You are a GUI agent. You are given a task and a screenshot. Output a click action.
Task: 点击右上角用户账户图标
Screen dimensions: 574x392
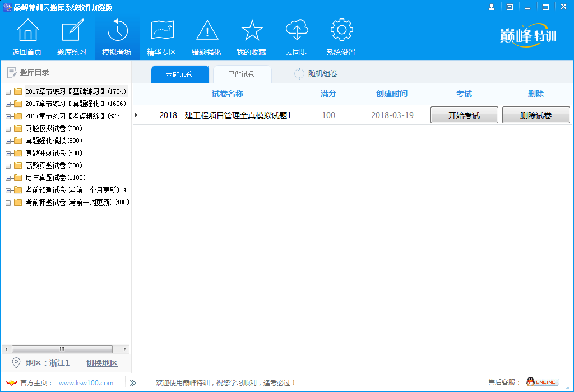(x=492, y=6)
